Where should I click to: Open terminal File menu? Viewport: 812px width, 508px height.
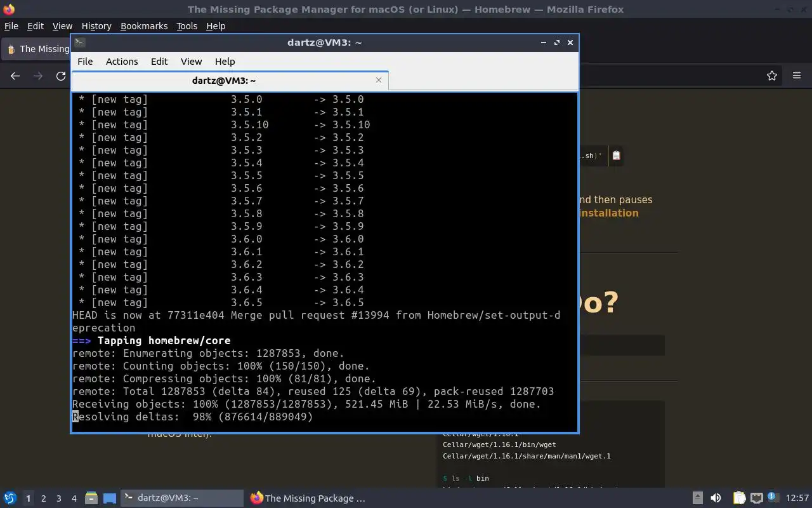pos(85,62)
